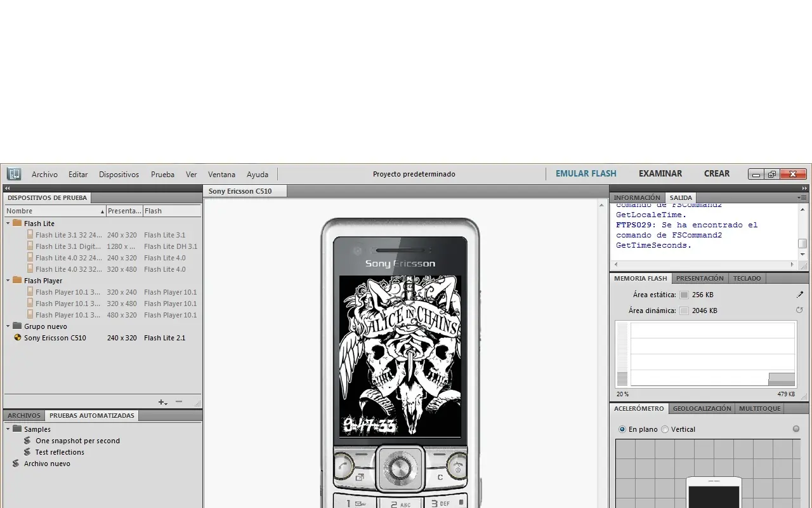Viewport: 812px width, 508px height.
Task: Switch to the INFORMACIÓN tab
Action: pyautogui.click(x=637, y=197)
